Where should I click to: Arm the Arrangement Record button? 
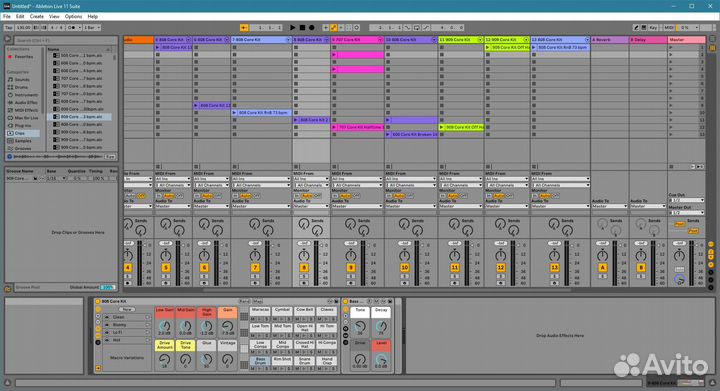click(x=311, y=28)
